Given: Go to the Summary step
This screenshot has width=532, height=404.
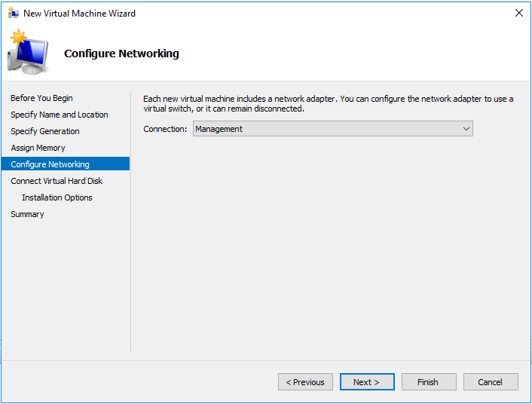Looking at the screenshot, I should pyautogui.click(x=27, y=214).
